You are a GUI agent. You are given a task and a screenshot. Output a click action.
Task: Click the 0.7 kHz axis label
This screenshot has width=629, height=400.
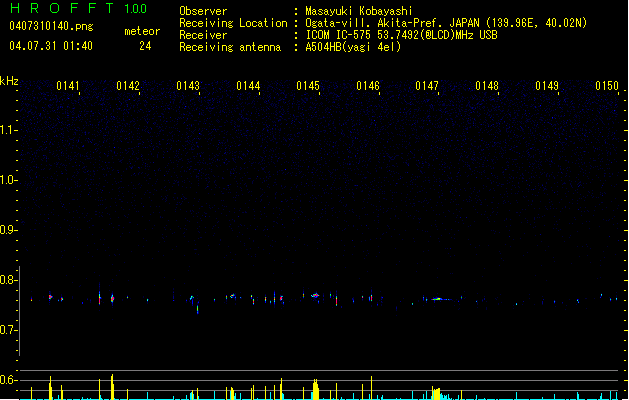[8, 330]
